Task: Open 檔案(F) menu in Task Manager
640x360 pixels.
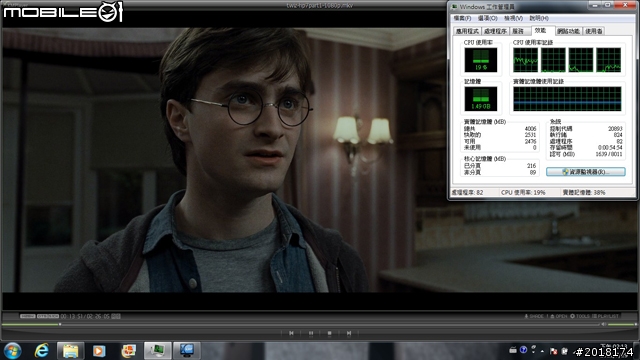Action: click(462, 18)
